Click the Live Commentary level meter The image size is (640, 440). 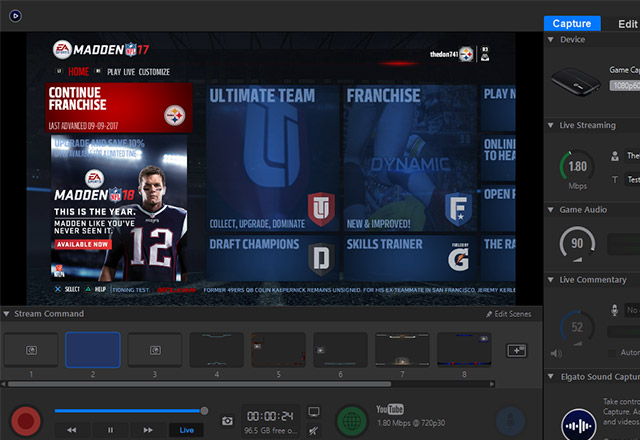[624, 331]
